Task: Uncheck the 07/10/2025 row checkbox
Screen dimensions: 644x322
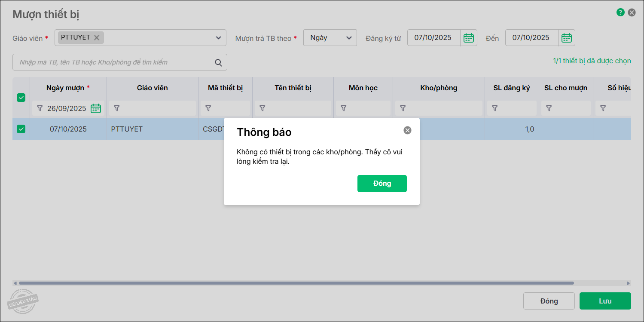Action: (21, 129)
